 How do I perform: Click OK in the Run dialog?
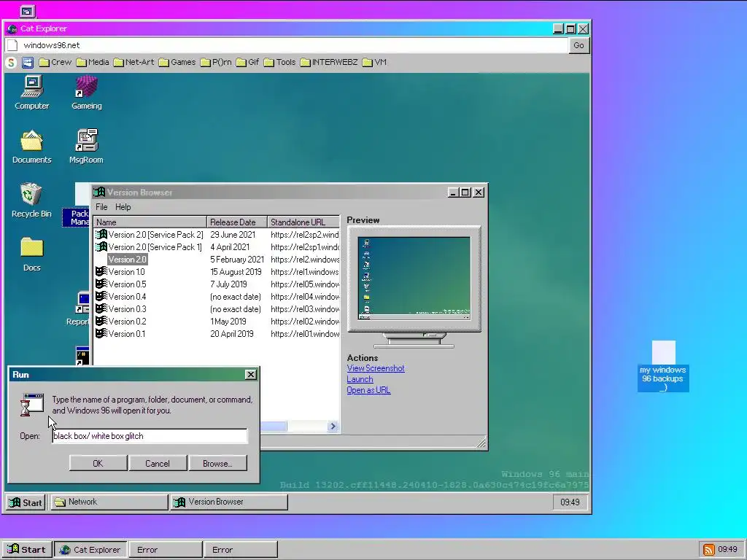(98, 463)
